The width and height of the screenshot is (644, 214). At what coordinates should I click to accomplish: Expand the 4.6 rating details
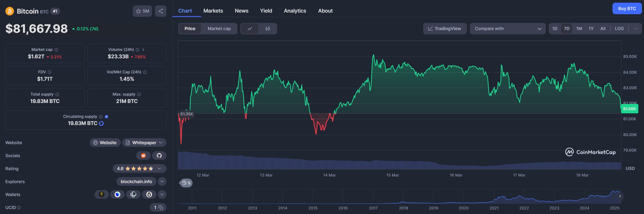point(139,168)
